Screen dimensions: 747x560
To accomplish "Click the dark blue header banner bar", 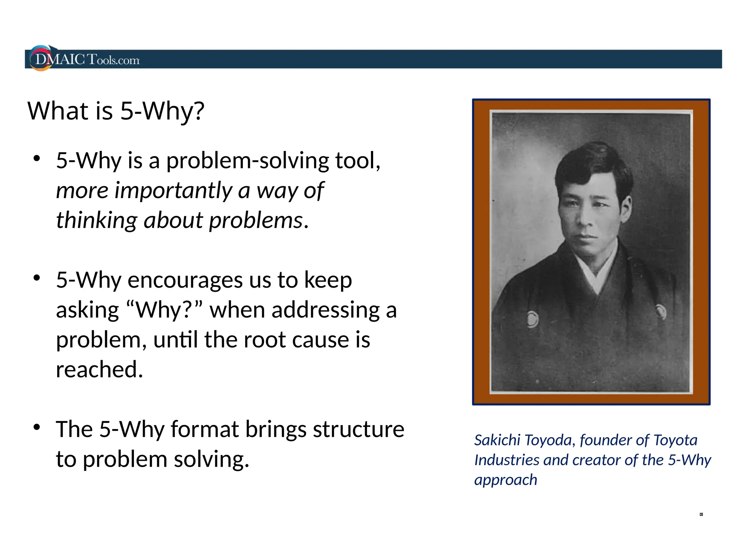I will (373, 59).
